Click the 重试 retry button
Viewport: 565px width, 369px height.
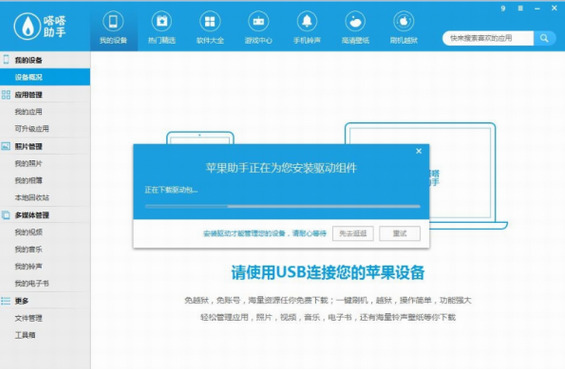point(400,234)
